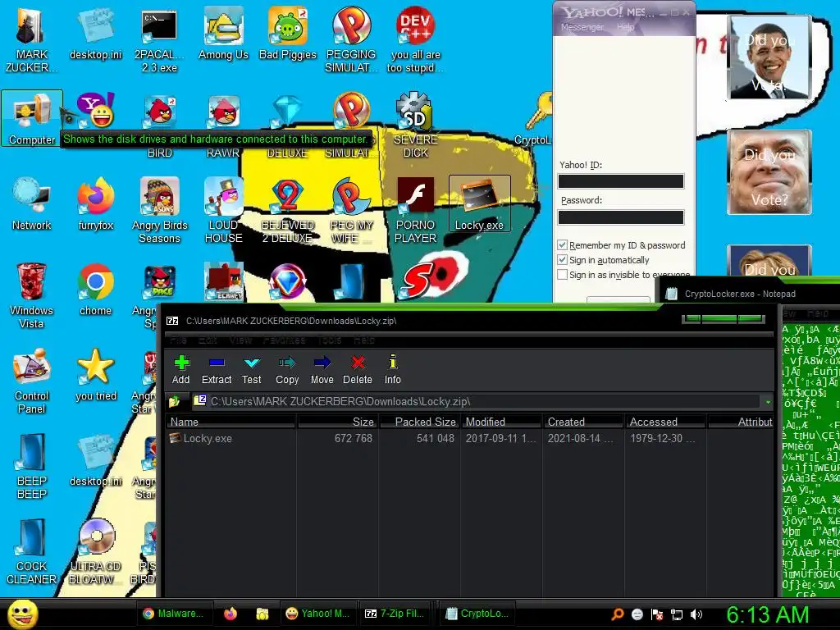Switch to CryptoLo... Notepad taskbar button

477,614
